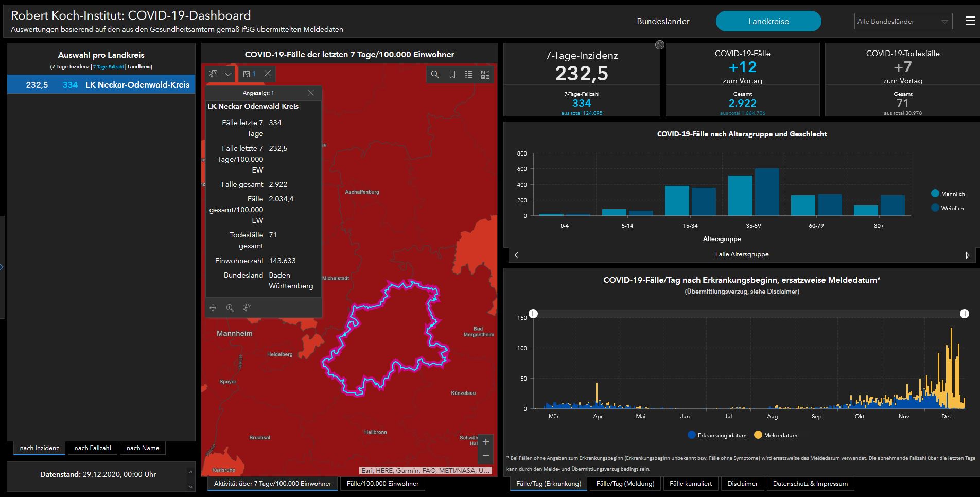Click scroll up arrow in Datenstand panel

click(x=191, y=472)
